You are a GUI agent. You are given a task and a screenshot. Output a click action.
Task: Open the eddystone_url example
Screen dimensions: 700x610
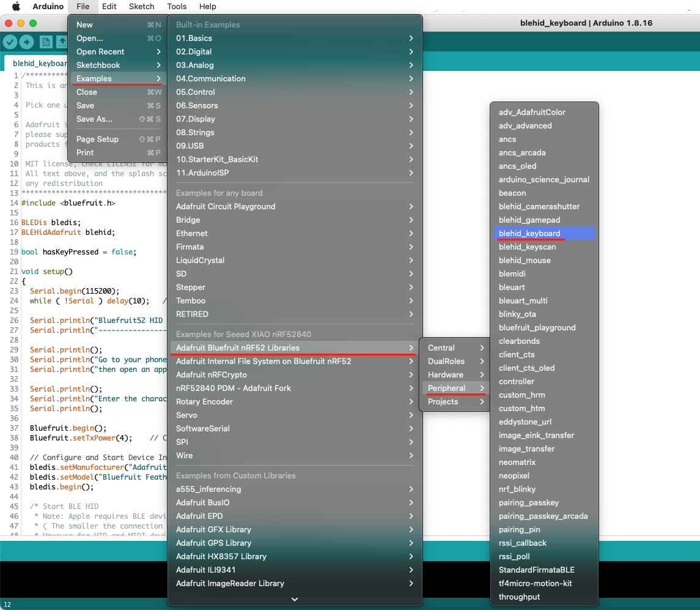(x=544, y=422)
